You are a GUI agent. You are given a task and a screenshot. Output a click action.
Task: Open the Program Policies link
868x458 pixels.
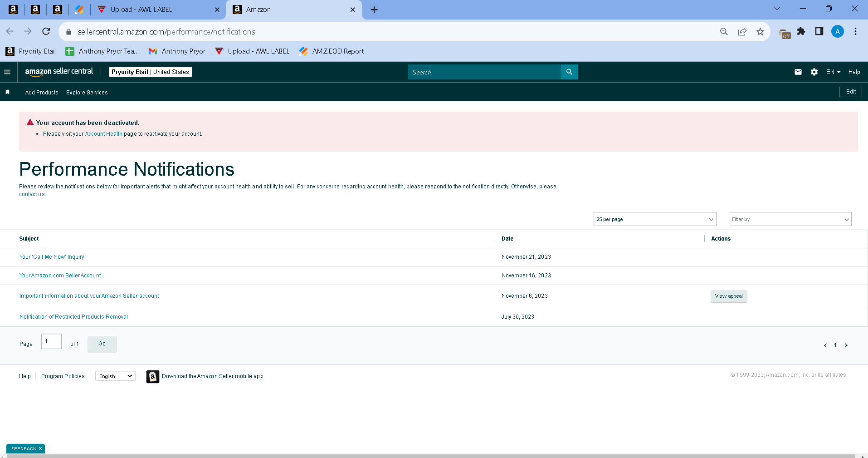point(63,376)
